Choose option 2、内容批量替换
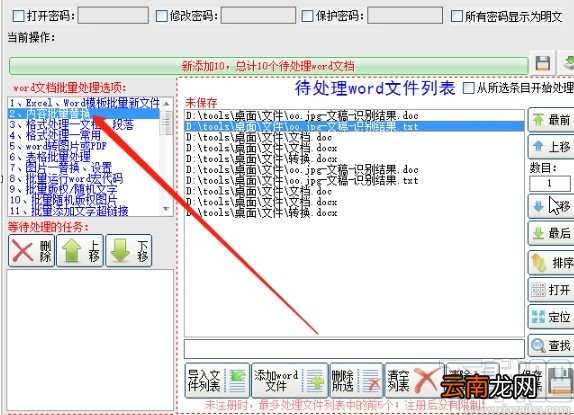The width and height of the screenshot is (574, 415). coord(84,114)
